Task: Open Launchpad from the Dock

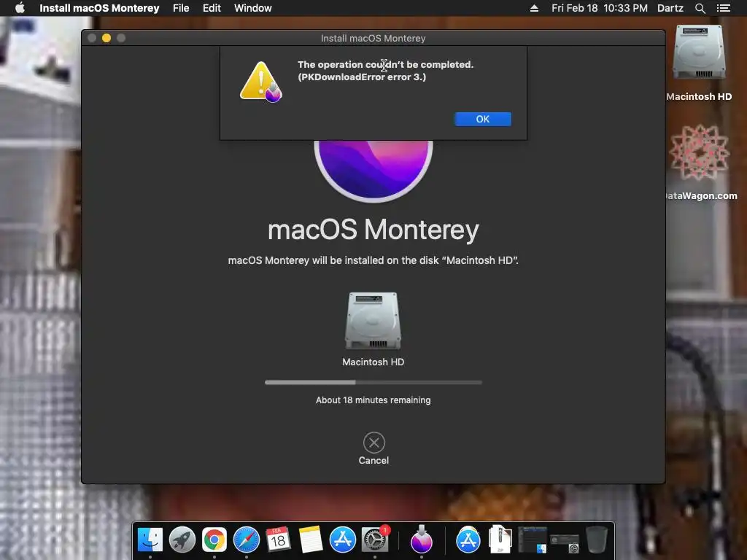Action: (x=182, y=540)
